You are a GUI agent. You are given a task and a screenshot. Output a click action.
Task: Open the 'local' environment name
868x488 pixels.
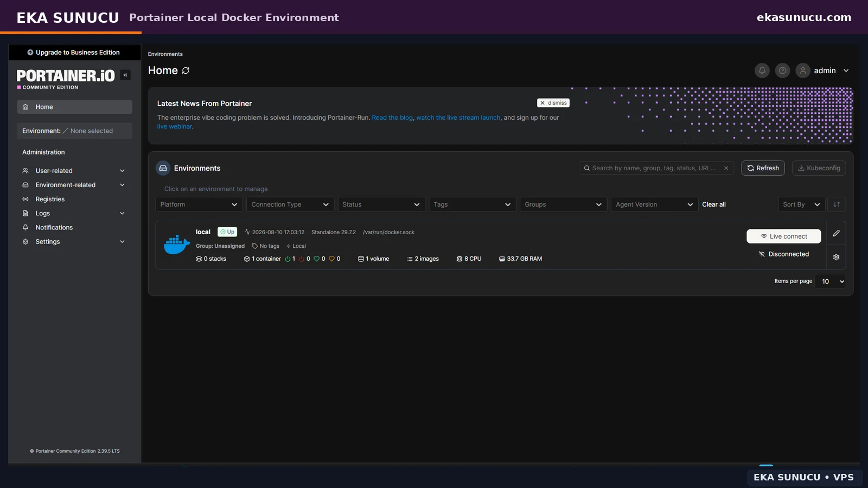[203, 232]
